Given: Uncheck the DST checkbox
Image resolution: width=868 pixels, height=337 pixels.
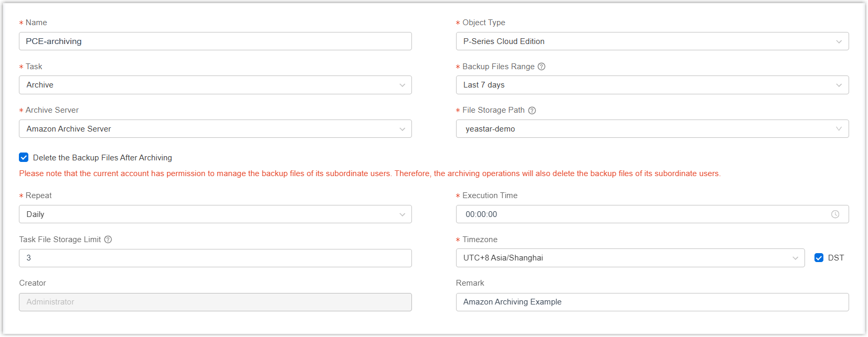Looking at the screenshot, I should (819, 258).
